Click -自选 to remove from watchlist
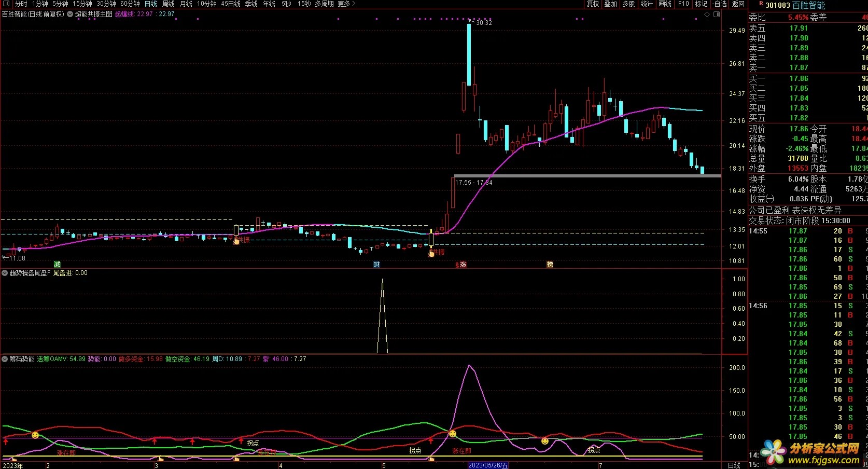Screen dimensions: 868x469 point(720,4)
